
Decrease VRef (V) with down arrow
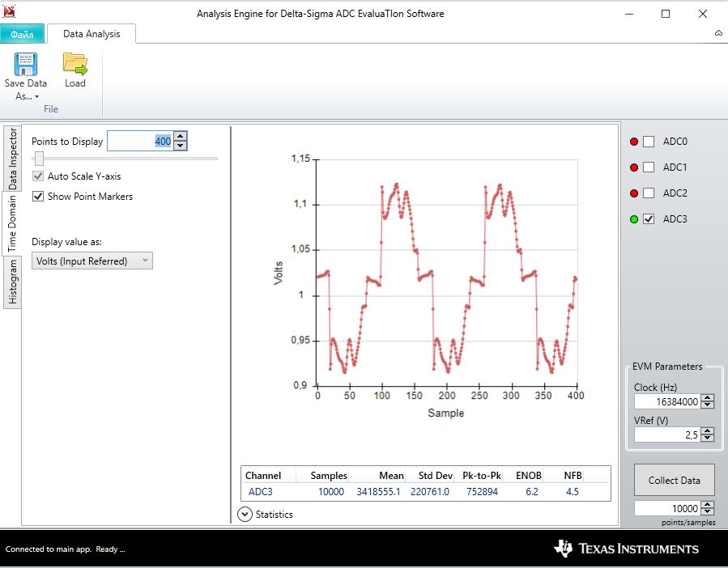pos(708,438)
